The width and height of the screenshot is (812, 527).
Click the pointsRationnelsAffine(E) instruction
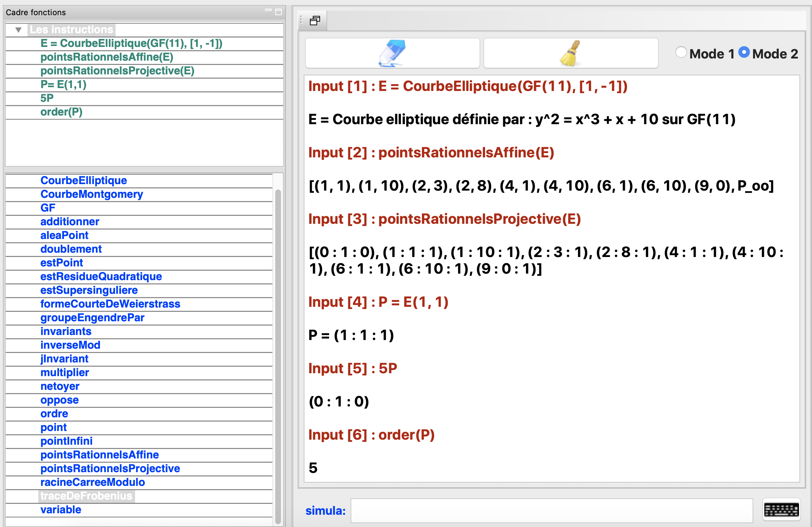coord(107,57)
